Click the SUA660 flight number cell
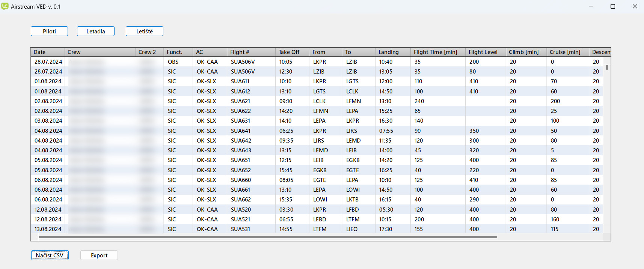 pos(241,180)
